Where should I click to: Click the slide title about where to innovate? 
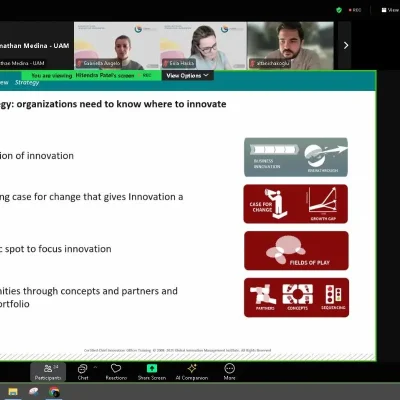pos(113,104)
